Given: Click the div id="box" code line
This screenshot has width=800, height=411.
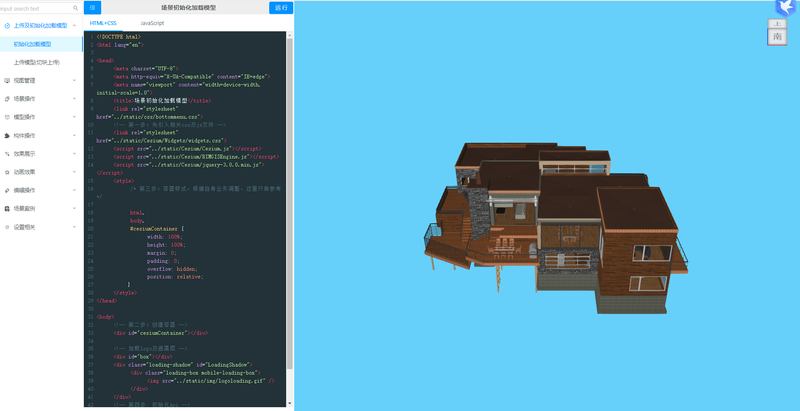Looking at the screenshot, I should click(143, 357).
